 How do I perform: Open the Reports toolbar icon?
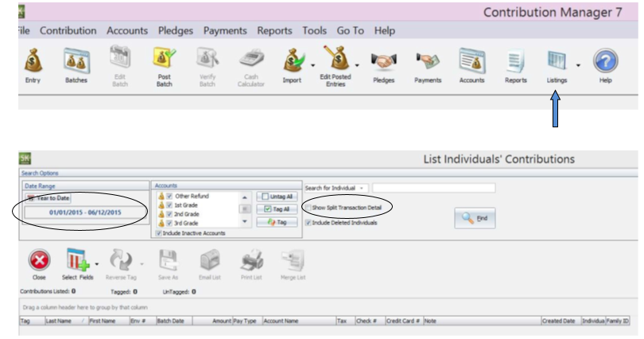(515, 60)
